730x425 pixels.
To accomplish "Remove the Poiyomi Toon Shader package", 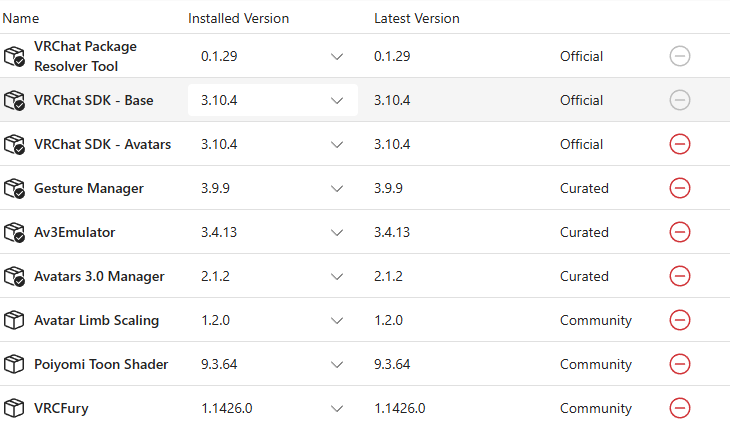I will coord(680,364).
